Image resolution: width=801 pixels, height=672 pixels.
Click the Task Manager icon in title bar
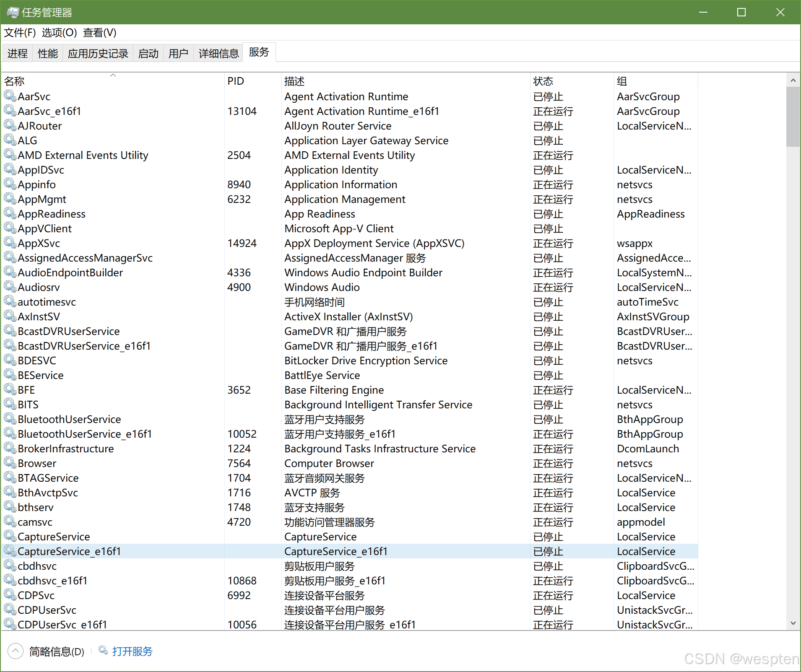pos(13,12)
